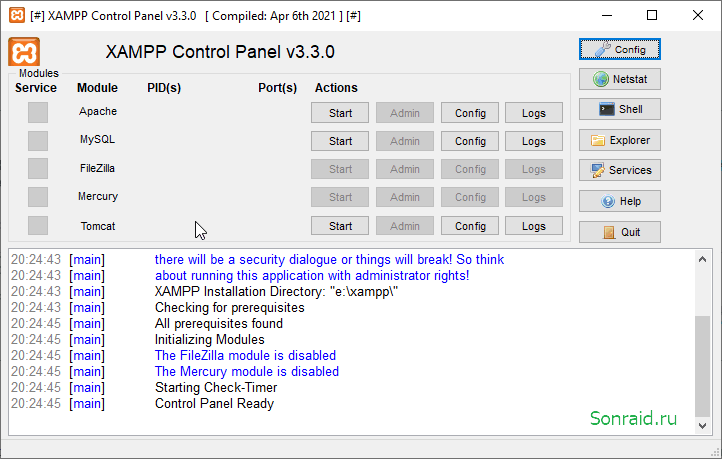Toggle FileZilla service checkbox
The height and width of the screenshot is (459, 722).
point(38,168)
